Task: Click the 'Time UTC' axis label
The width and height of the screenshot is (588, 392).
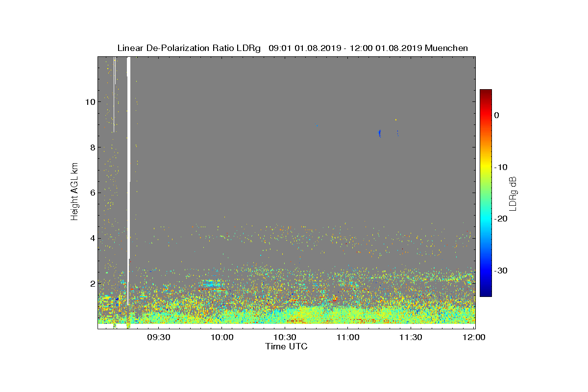Action: (x=287, y=346)
